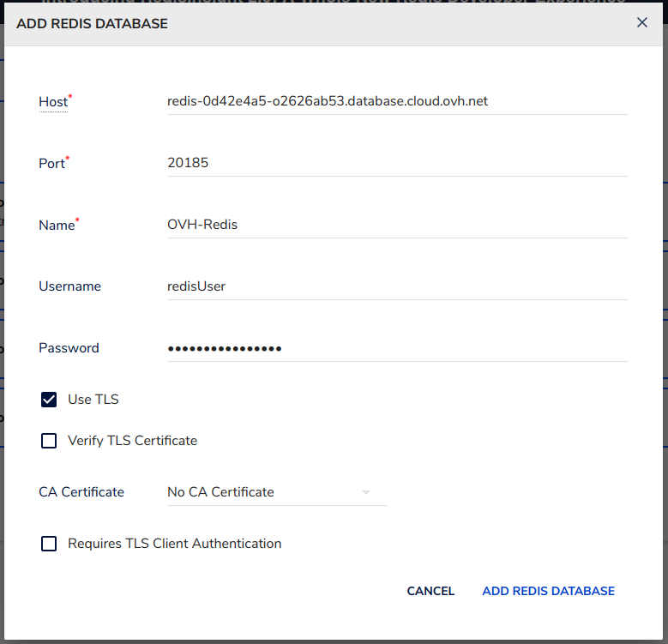Viewport: 668px width, 644px height.
Task: Click the Add Redis Database dialog title
Action: (93, 24)
